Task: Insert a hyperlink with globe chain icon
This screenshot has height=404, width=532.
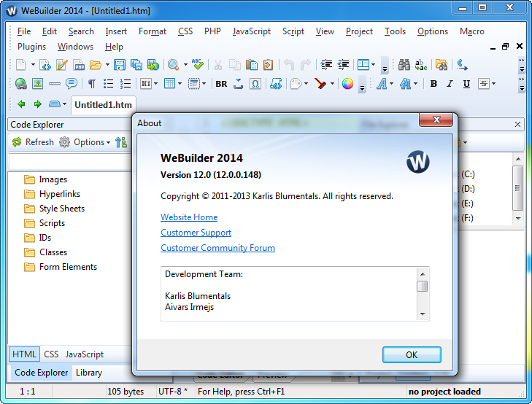Action: pos(21,83)
